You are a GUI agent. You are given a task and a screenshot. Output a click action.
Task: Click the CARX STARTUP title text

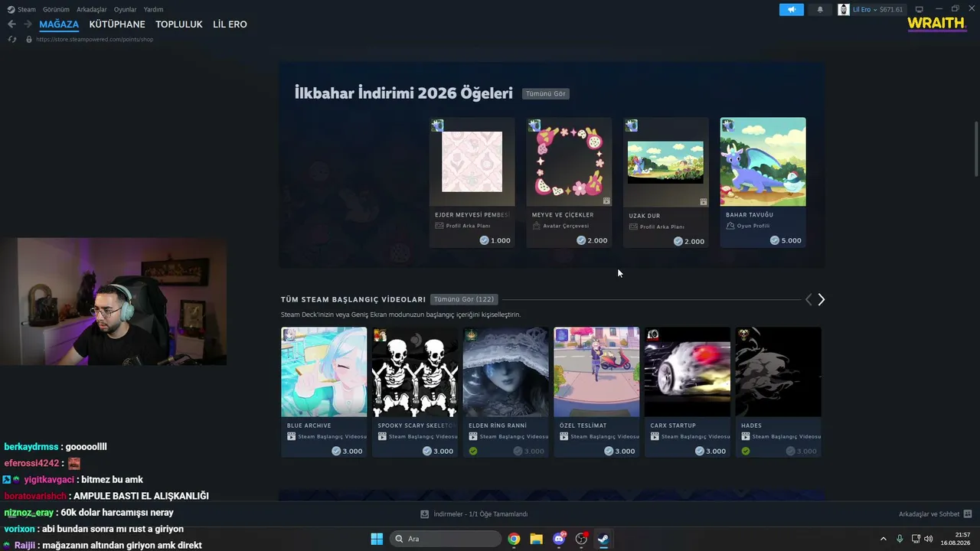[x=673, y=425]
